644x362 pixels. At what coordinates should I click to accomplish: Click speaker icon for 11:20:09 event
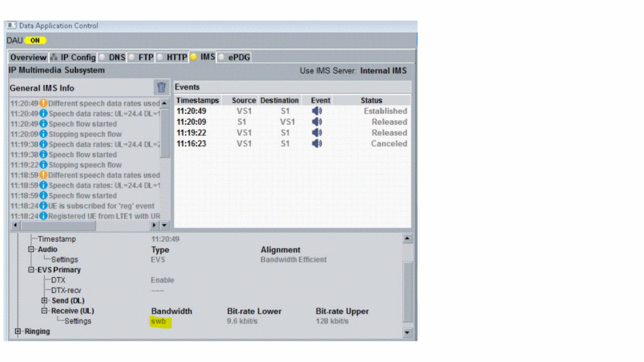click(x=316, y=122)
